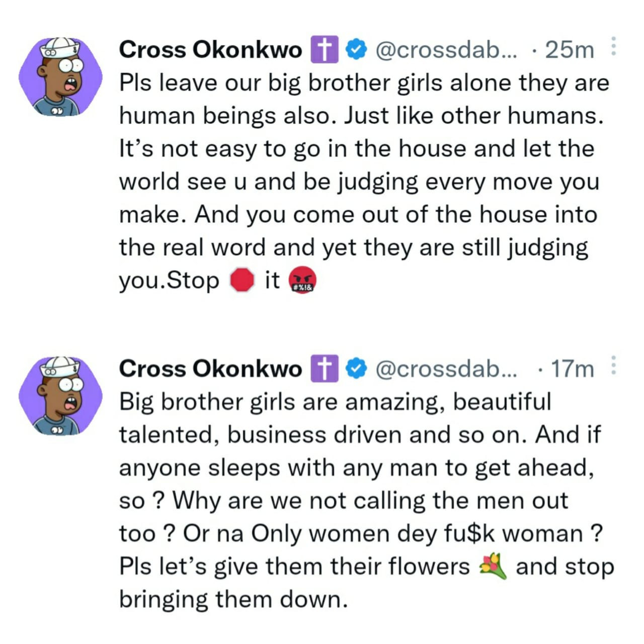Click the verified badge on first tweet
The height and width of the screenshot is (644, 644).
(356, 49)
